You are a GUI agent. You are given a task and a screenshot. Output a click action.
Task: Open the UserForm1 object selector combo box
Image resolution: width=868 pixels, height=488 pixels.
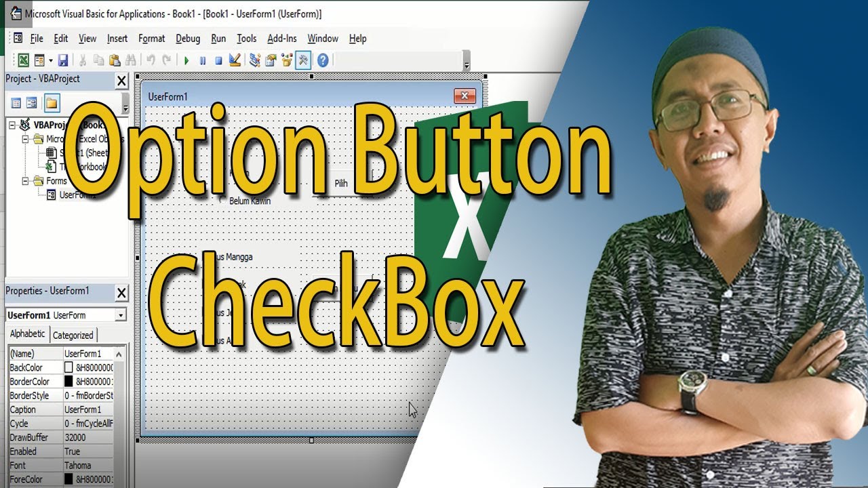click(x=66, y=315)
